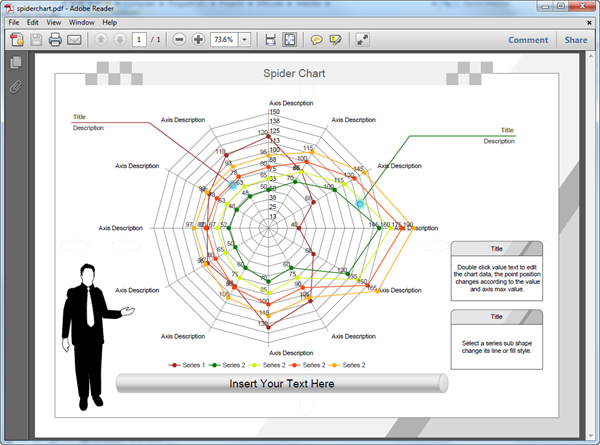Open the Window menu
The height and width of the screenshot is (445, 600).
(x=82, y=23)
